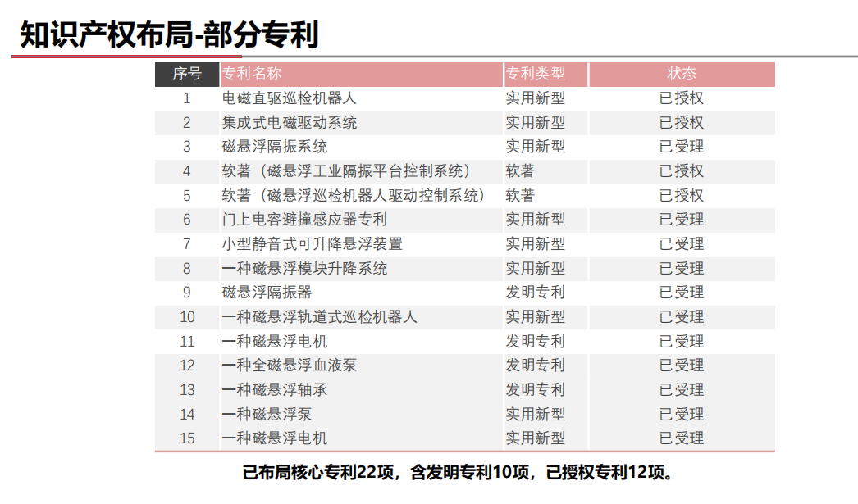This screenshot has width=858, height=504.
Task: Click 已受理 status in row 6
Action: (682, 220)
